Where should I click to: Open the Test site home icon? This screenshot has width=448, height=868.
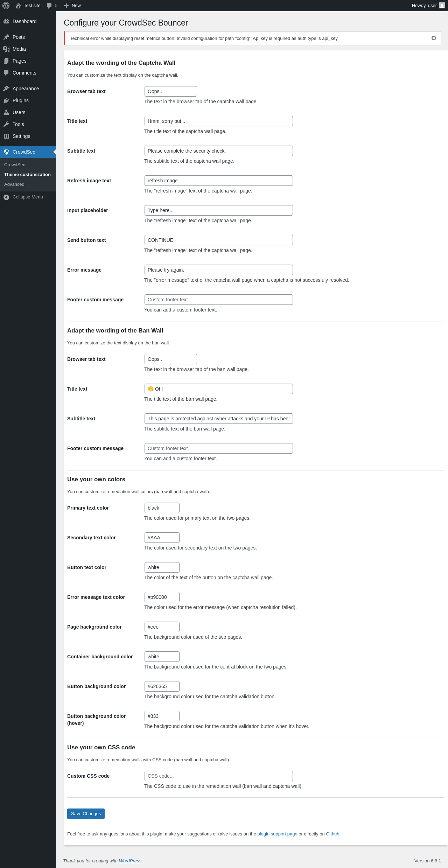tap(18, 6)
